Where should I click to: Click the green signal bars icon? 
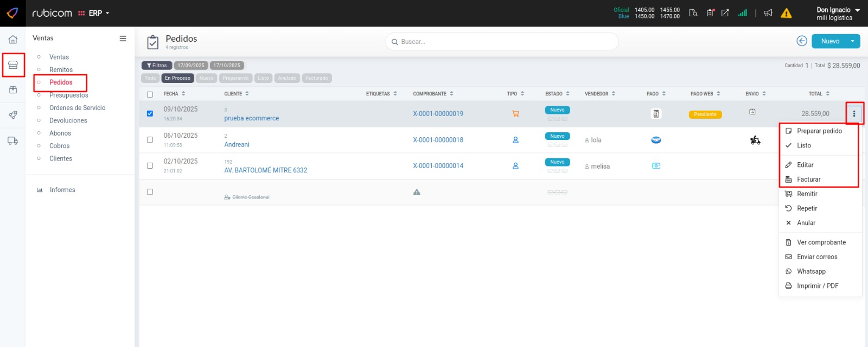tap(743, 13)
